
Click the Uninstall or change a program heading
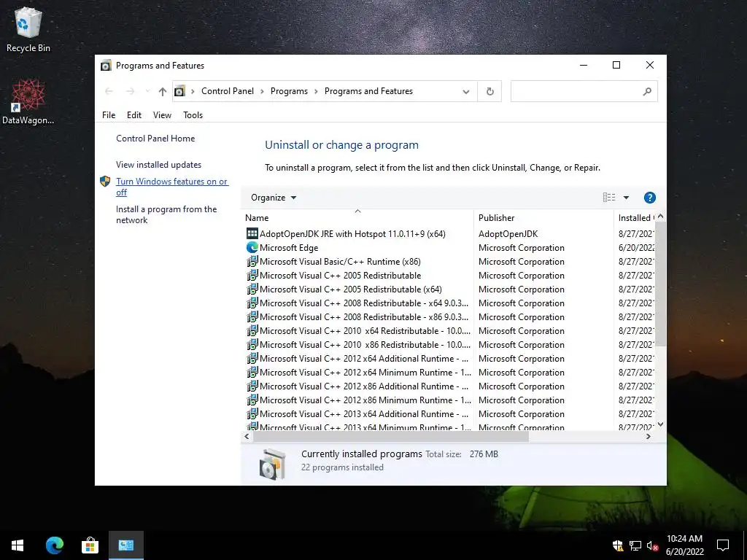(x=341, y=145)
